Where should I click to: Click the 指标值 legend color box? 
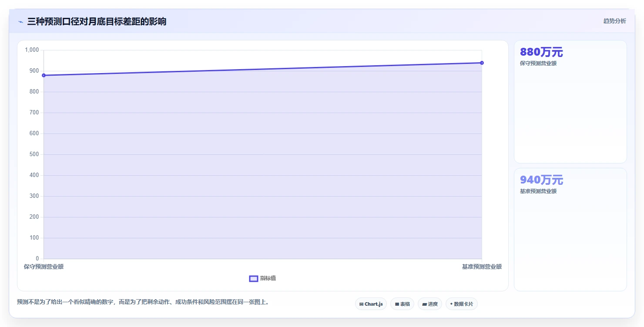[254, 278]
